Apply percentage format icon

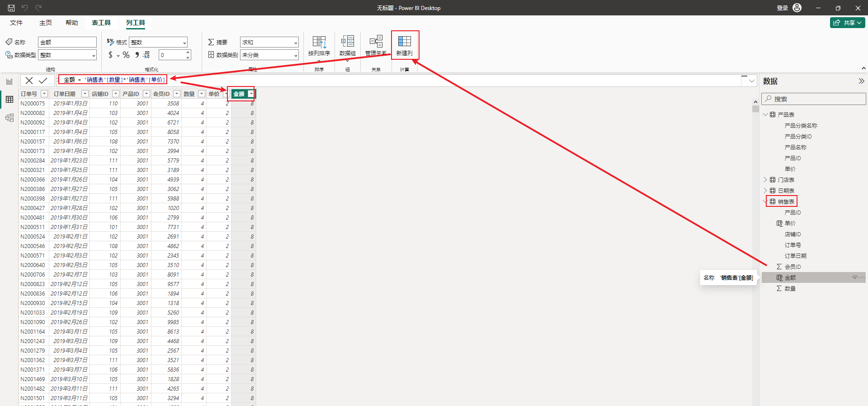tap(126, 55)
